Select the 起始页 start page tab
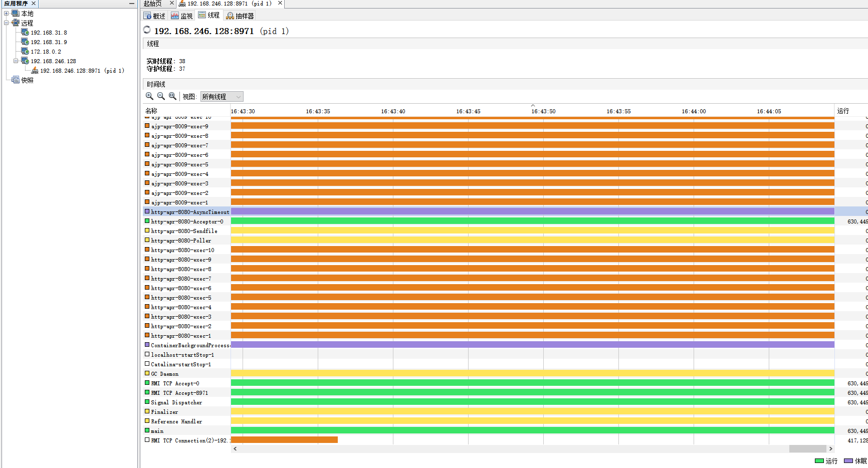The height and width of the screenshot is (468, 868). pos(153,4)
